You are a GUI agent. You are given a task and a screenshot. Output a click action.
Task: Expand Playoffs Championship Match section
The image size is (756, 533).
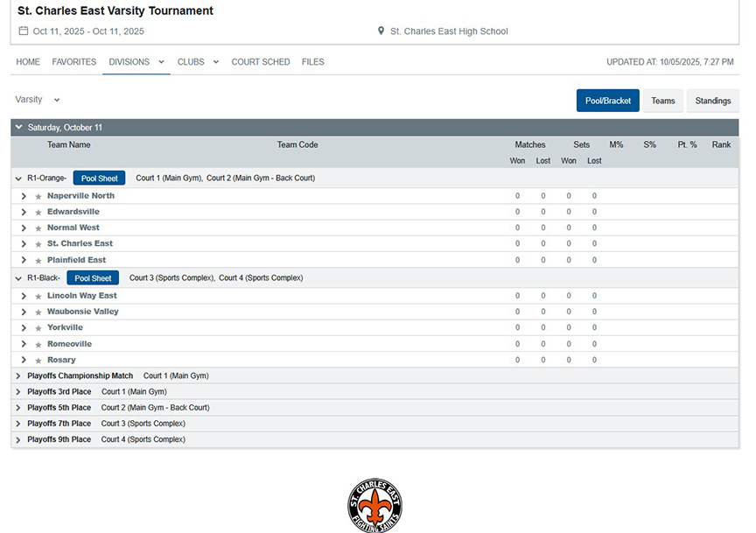(18, 376)
